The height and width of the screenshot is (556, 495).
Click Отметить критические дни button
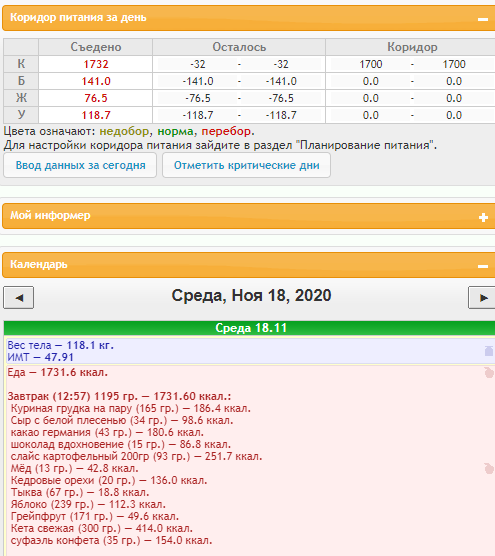tap(246, 165)
